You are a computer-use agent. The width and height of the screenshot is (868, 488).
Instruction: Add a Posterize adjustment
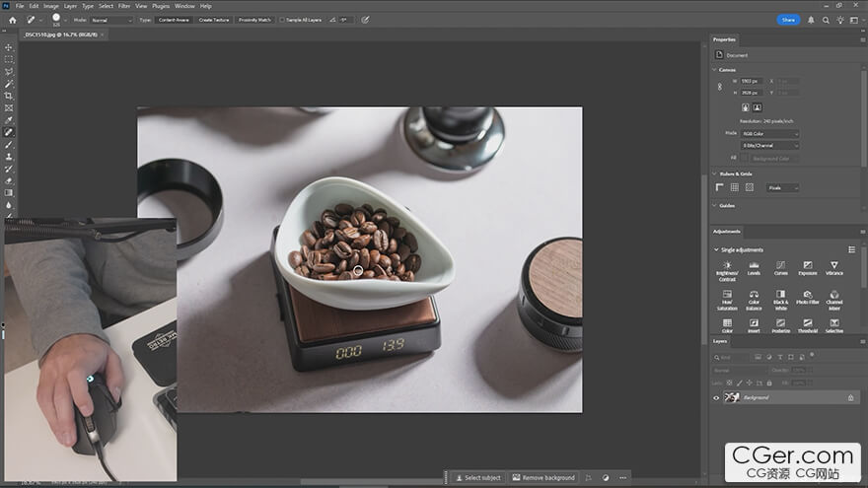coord(780,326)
